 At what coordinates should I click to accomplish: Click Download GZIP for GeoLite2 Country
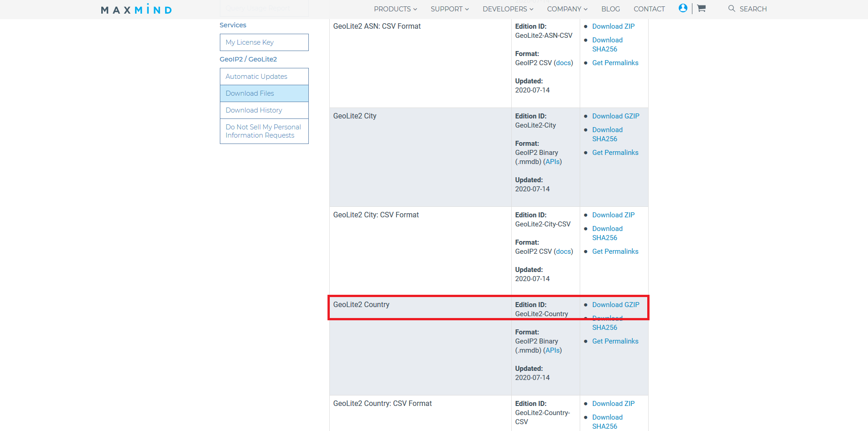pyautogui.click(x=616, y=305)
